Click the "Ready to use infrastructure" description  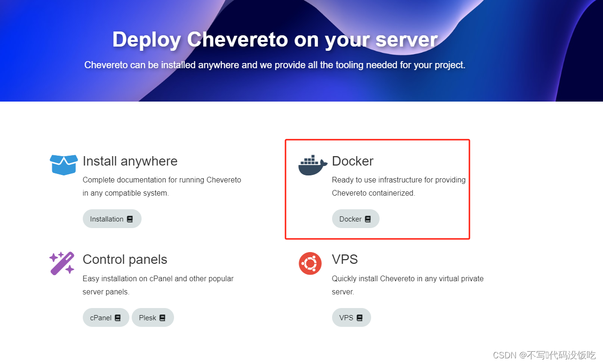399,186
